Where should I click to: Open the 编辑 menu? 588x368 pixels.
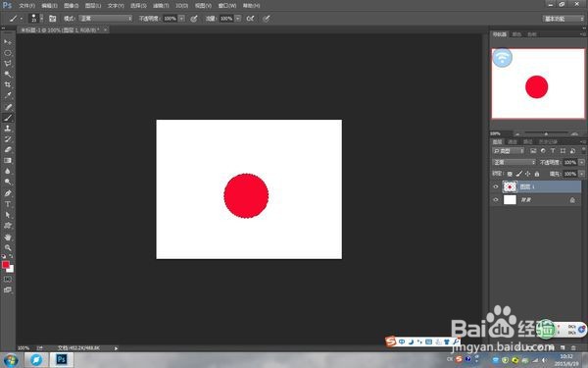coord(50,6)
